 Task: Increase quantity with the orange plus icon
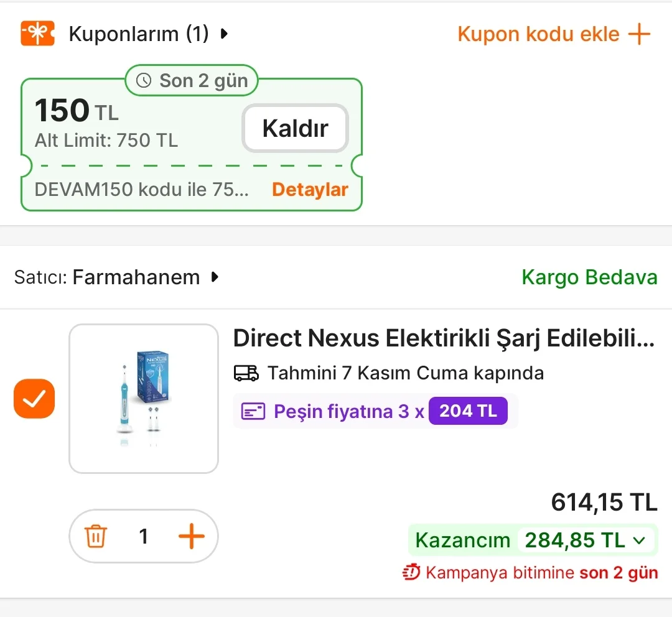[191, 536]
